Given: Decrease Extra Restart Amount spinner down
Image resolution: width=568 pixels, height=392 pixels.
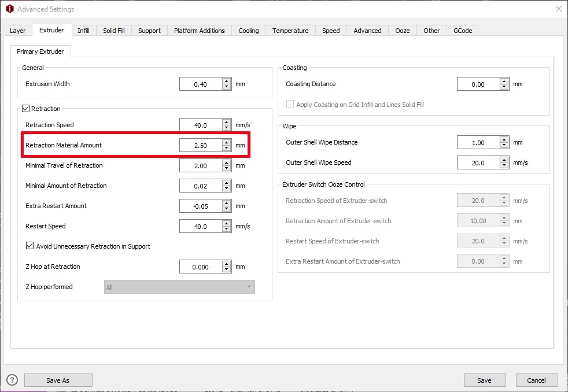Looking at the screenshot, I should (227, 209).
